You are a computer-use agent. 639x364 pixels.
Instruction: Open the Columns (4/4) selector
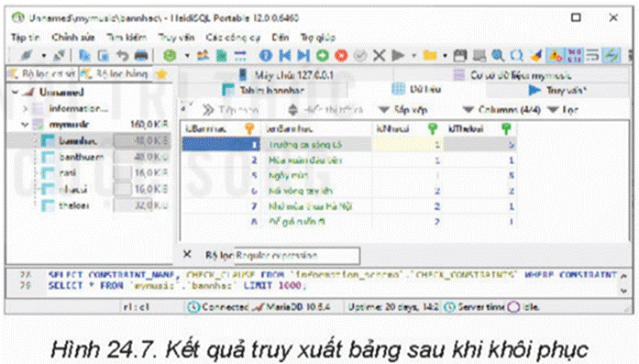pyautogui.click(x=502, y=110)
